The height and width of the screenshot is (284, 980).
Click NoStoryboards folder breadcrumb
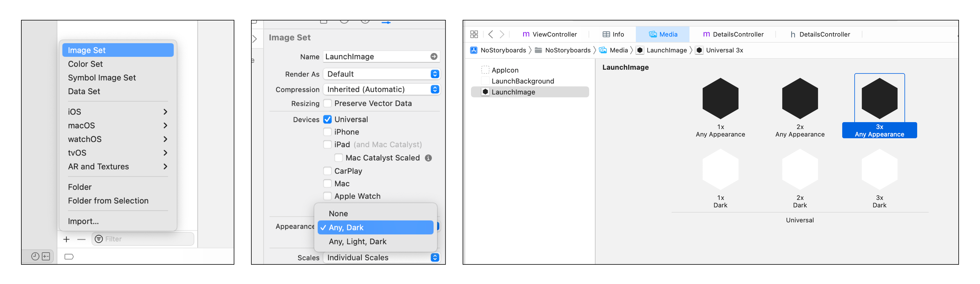click(x=563, y=50)
